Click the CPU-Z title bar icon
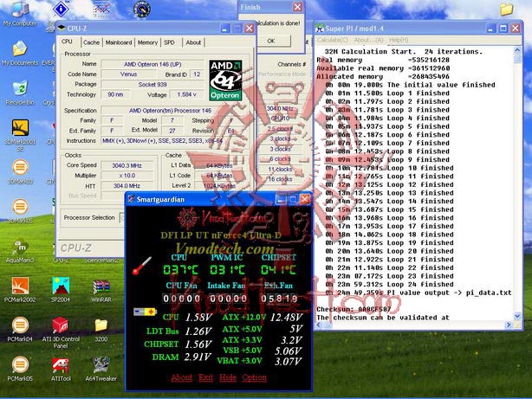 coord(62,29)
